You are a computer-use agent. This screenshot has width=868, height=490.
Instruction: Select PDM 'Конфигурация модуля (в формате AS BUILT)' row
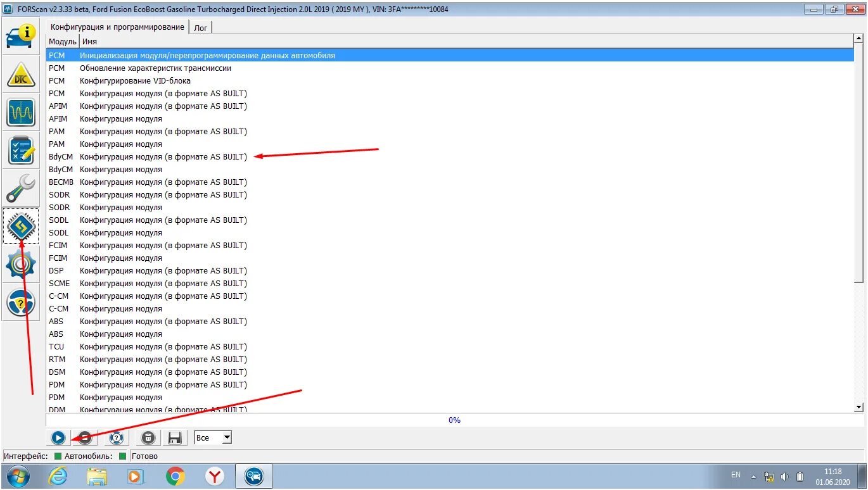click(450, 384)
